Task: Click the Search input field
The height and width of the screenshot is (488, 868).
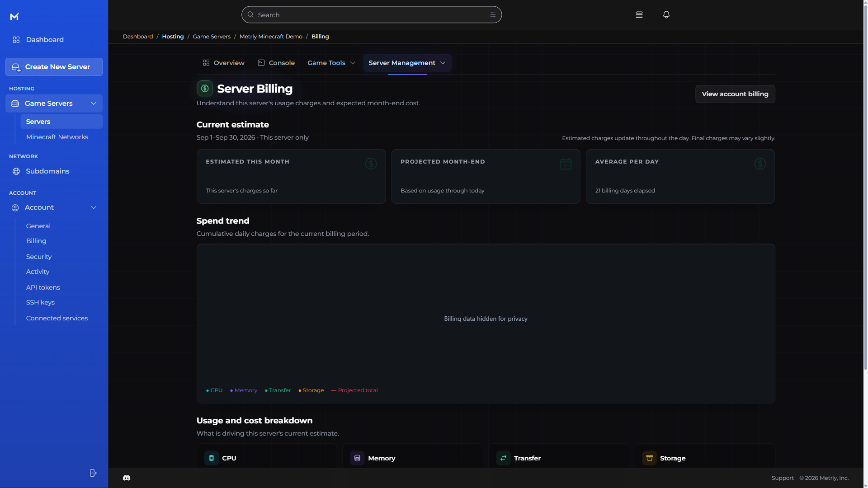Action: 372,15
